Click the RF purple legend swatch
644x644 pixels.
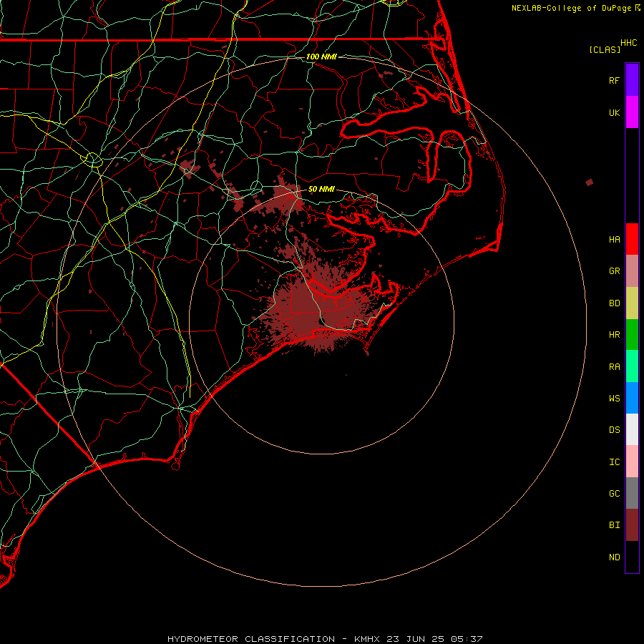632,79
